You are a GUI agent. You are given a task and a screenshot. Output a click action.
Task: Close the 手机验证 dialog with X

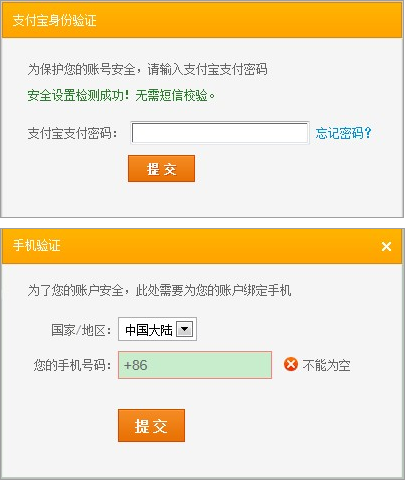pyautogui.click(x=386, y=246)
